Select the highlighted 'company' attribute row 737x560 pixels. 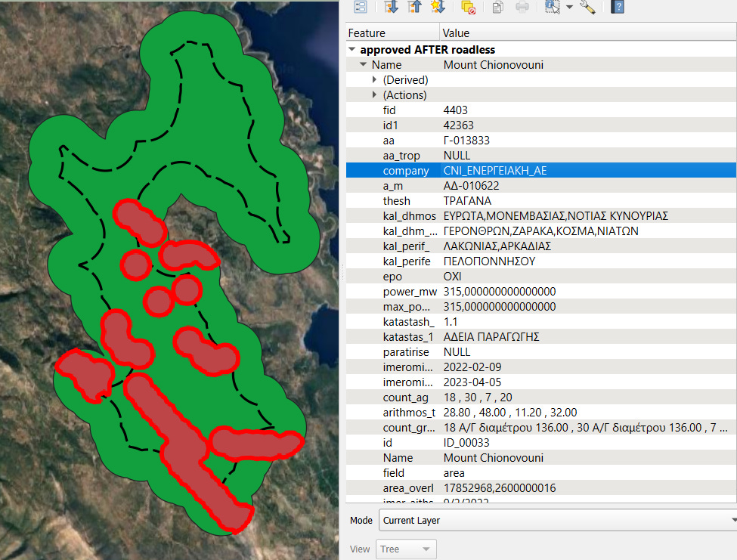click(540, 171)
